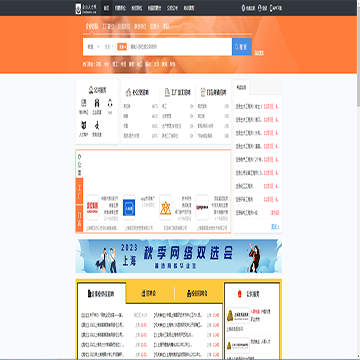This screenshot has height=360, width=360.
Task: Select the orange 工厂 vertical tab
Action: point(79,191)
